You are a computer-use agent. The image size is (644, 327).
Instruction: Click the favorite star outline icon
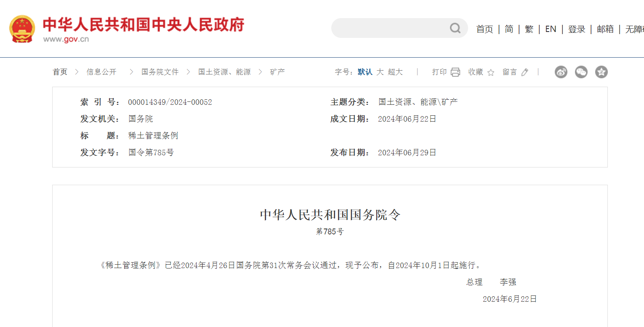pyautogui.click(x=491, y=72)
